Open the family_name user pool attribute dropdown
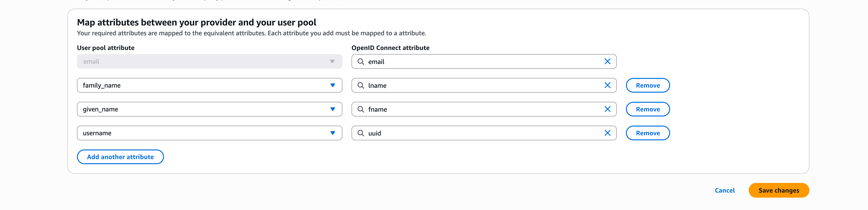The width and height of the screenshot is (868, 210). pos(333,85)
